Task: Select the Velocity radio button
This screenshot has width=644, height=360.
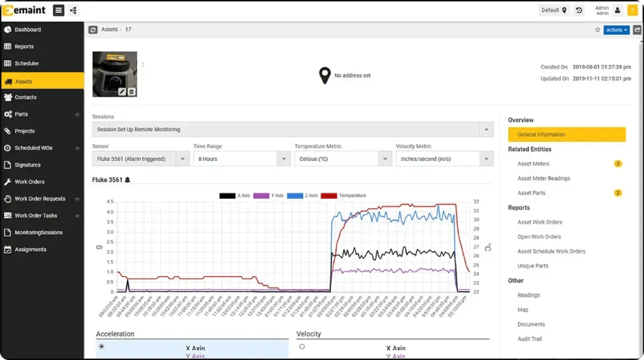Action: 302,347
